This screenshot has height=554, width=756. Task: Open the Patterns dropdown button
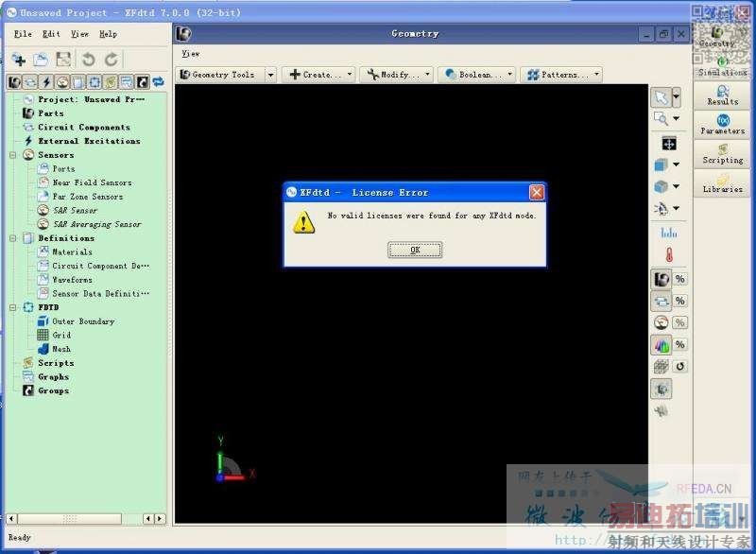(x=561, y=75)
